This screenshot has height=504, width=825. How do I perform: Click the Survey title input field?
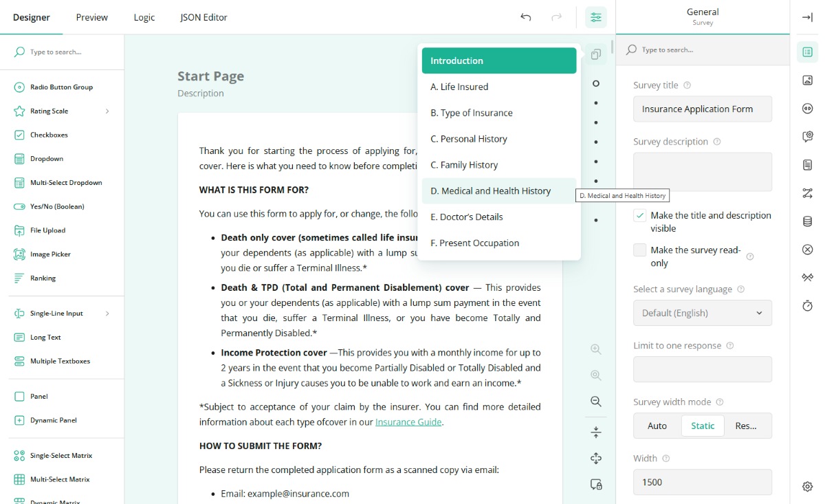point(703,109)
